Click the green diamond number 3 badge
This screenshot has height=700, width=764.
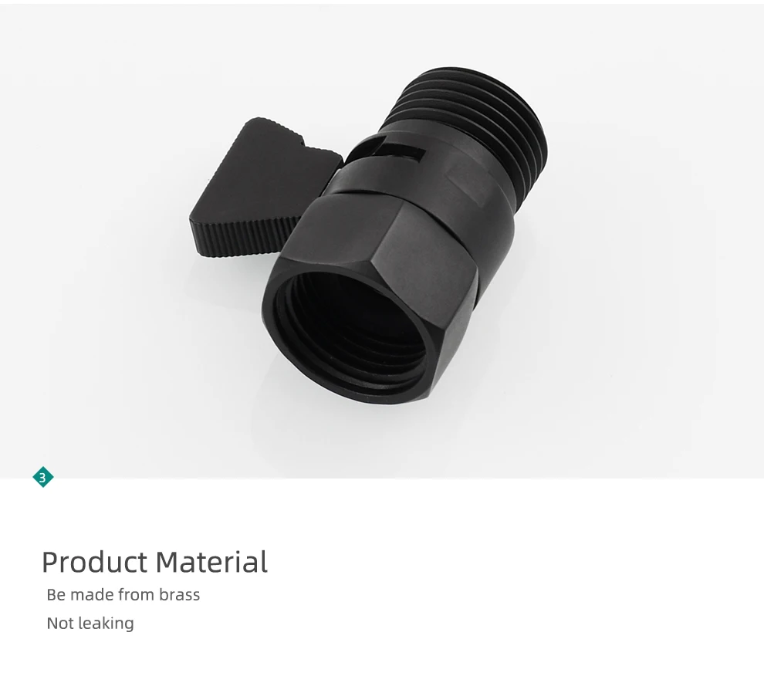tap(43, 477)
